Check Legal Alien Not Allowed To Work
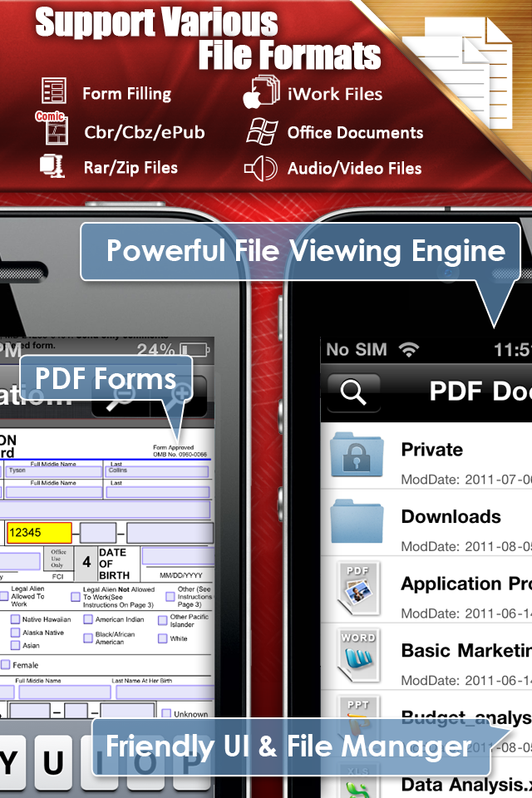Screen dimensions: 532x798 [x=76, y=597]
